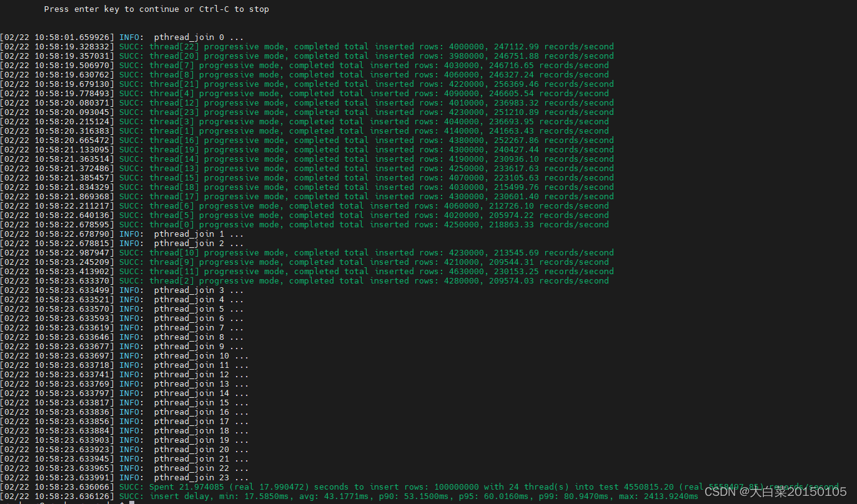
Task: Click the 'pthread_join 21 ...' line
Action: [x=124, y=459]
